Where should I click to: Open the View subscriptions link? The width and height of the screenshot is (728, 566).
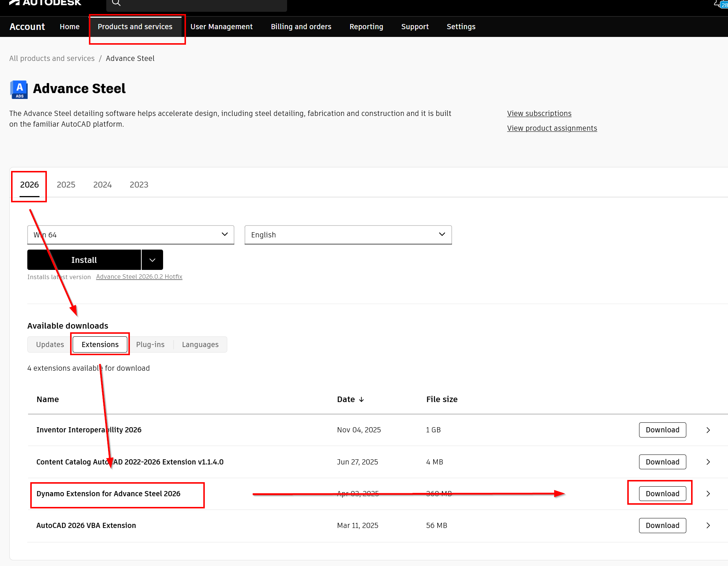[x=539, y=114]
